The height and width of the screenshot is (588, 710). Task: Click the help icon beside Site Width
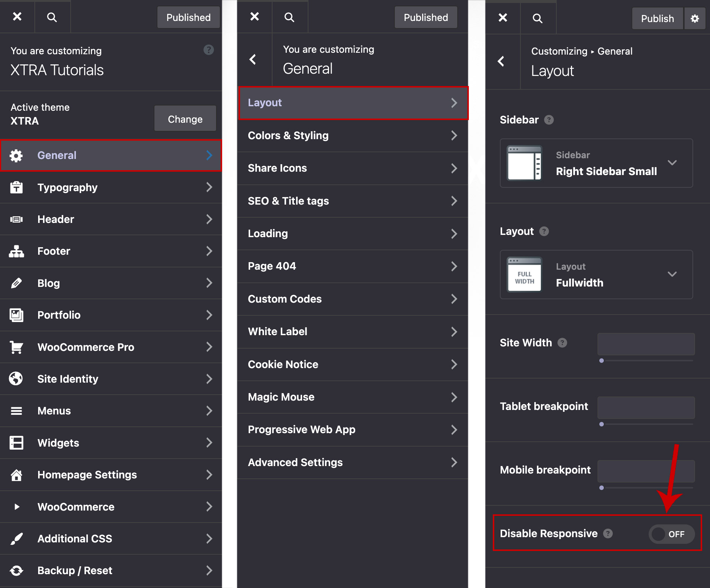pos(562,343)
